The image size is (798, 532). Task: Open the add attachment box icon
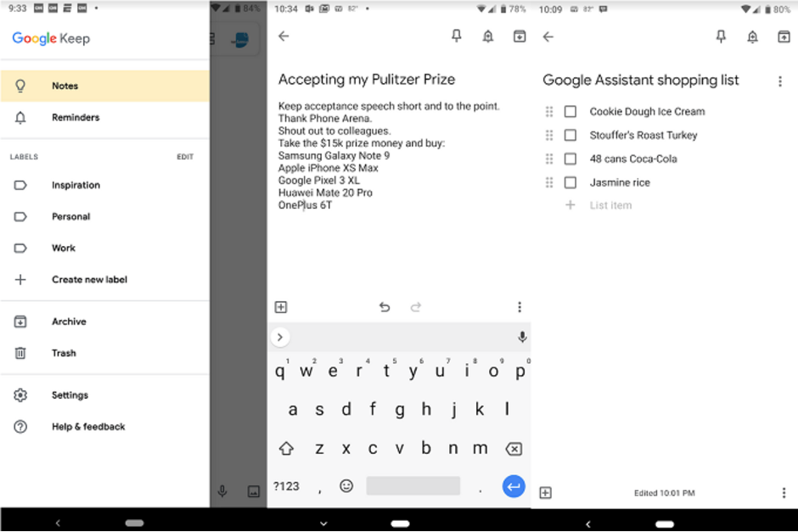tap(281, 307)
